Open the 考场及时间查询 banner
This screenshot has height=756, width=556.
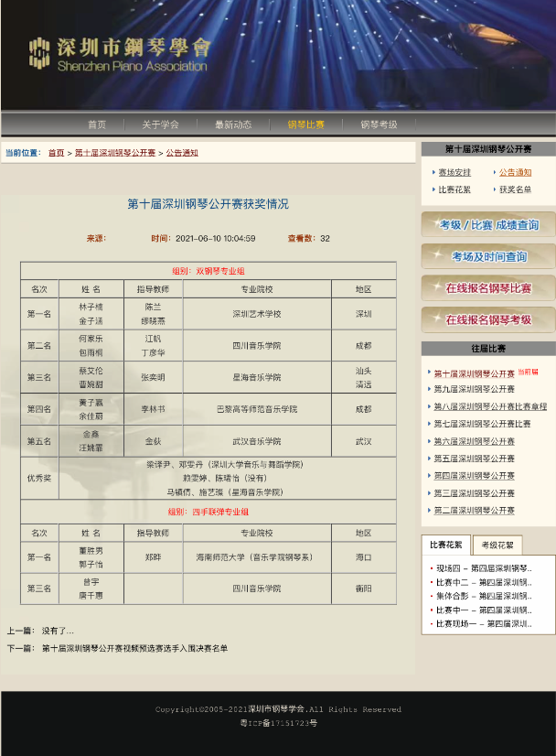[487, 256]
